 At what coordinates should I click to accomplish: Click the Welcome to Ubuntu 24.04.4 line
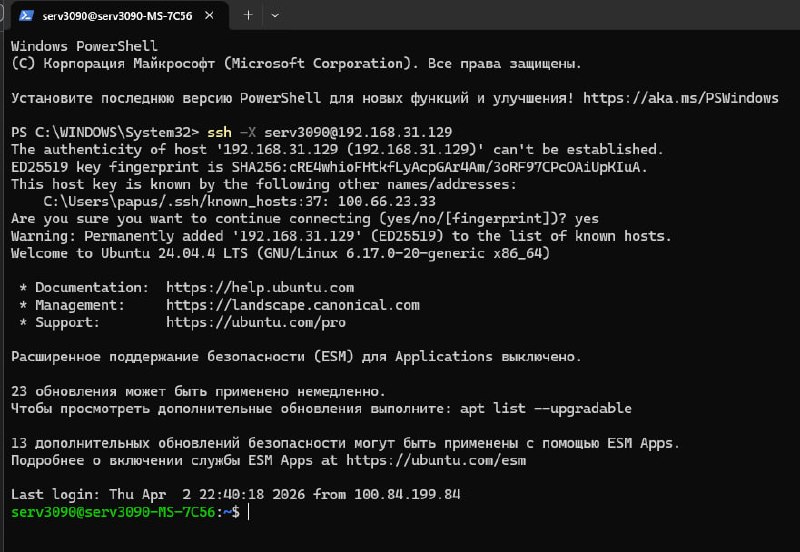point(280,253)
